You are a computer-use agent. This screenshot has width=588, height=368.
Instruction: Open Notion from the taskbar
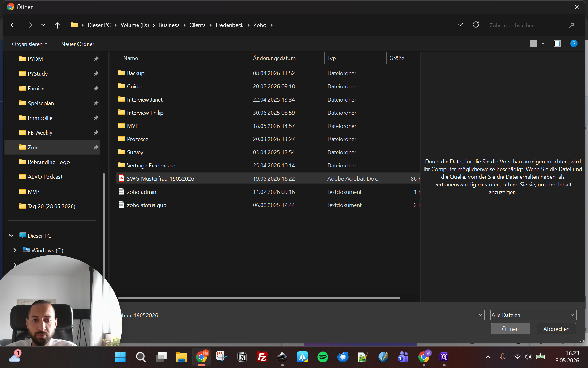tap(242, 357)
